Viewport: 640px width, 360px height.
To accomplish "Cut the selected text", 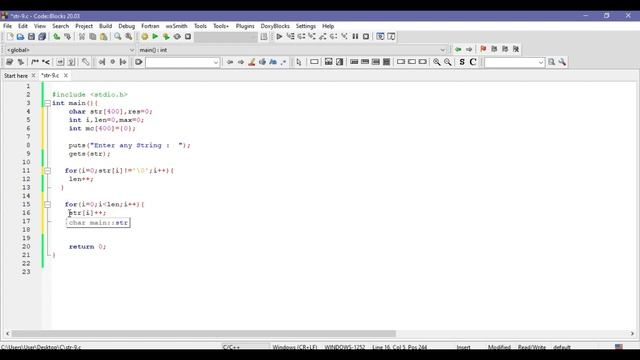I will click(82, 37).
